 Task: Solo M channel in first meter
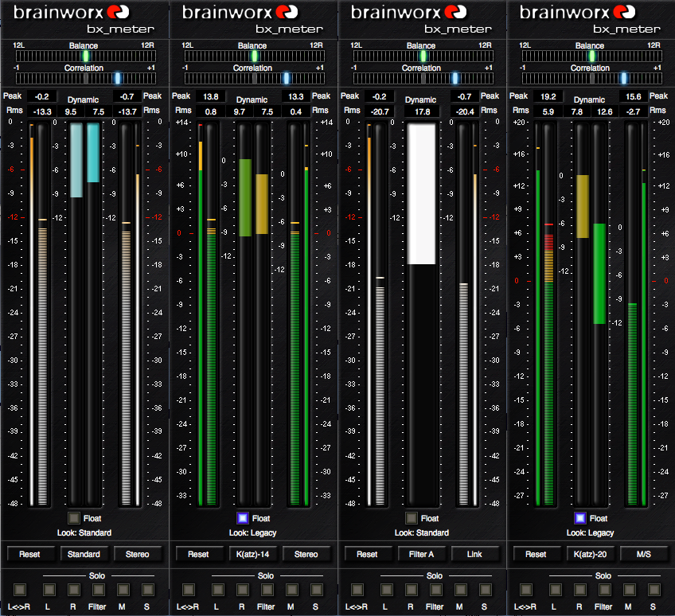pos(123,590)
